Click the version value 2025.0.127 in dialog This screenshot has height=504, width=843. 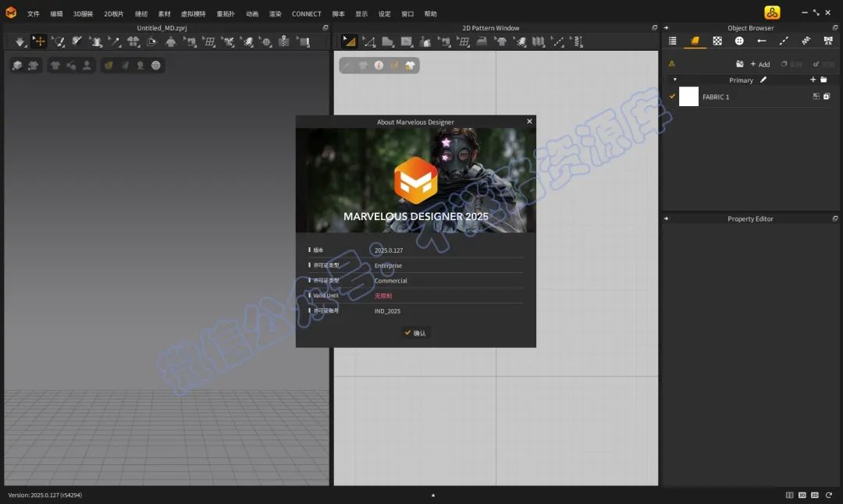tap(389, 250)
